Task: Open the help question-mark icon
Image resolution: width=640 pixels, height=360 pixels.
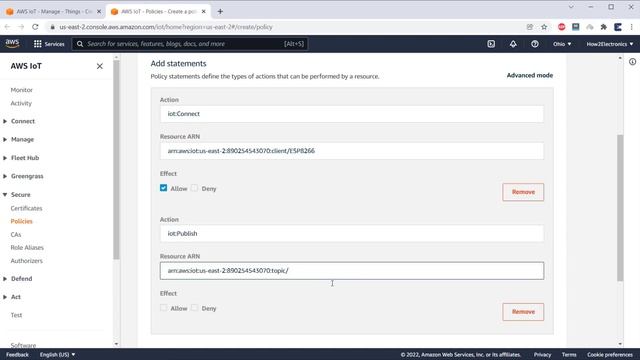Action: tap(535, 44)
